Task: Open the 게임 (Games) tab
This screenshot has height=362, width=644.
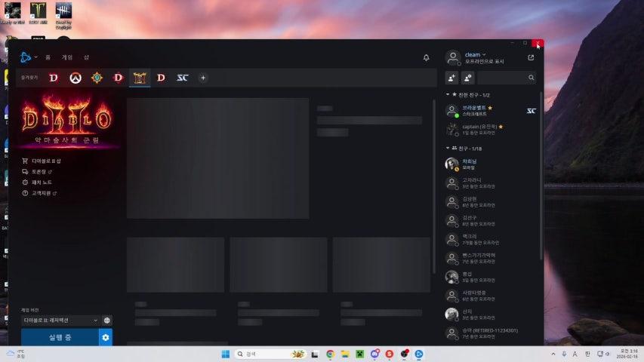Action: (67, 57)
